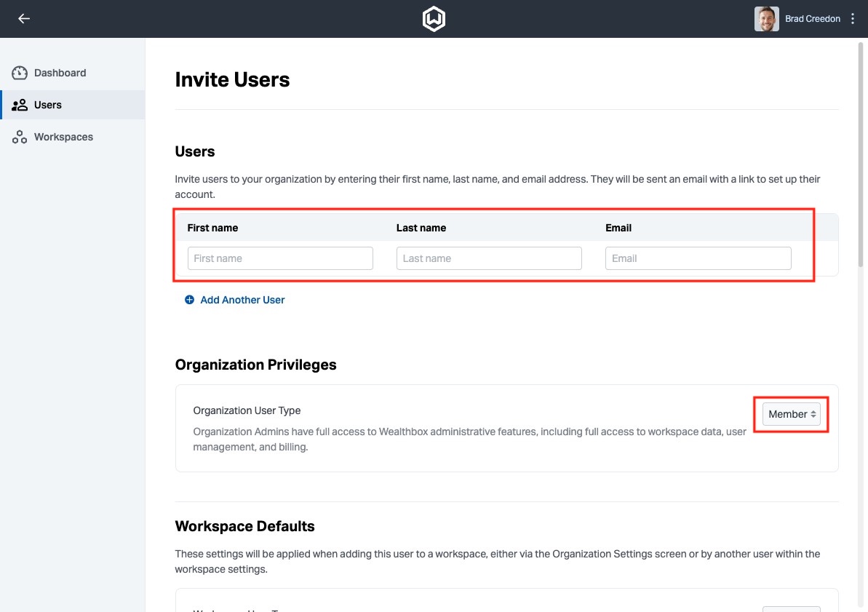This screenshot has width=868, height=612.
Task: Open the Member user type dropdown
Action: (792, 414)
